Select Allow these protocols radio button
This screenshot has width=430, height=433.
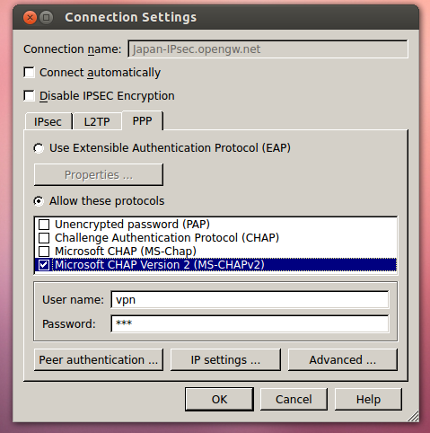coord(39,201)
